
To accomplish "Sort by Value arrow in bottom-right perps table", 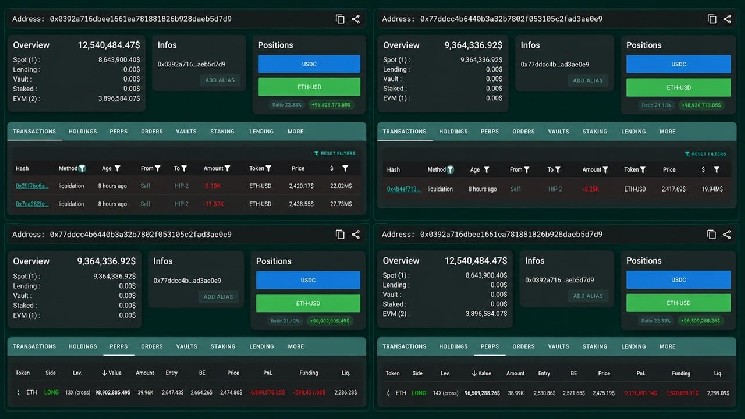I will tap(474, 373).
